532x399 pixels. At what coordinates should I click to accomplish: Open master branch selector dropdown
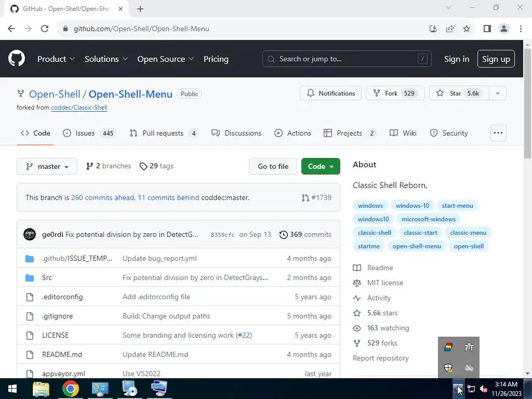coord(47,166)
